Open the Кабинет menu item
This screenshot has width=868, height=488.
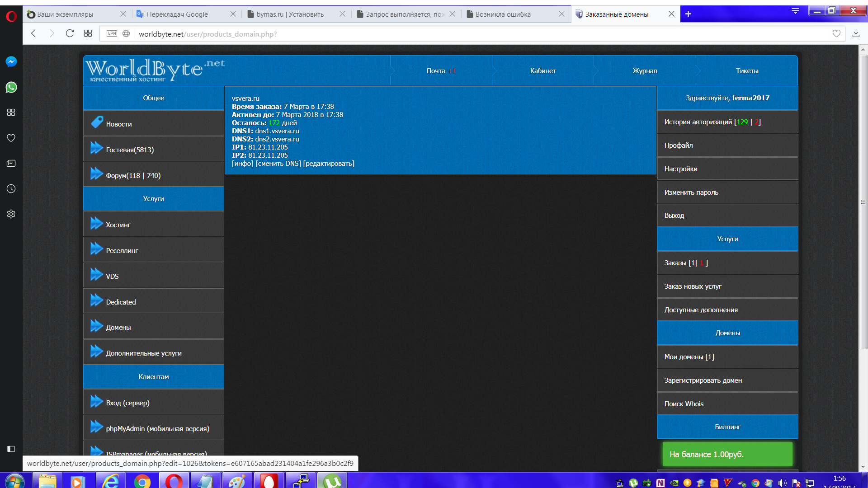(542, 71)
